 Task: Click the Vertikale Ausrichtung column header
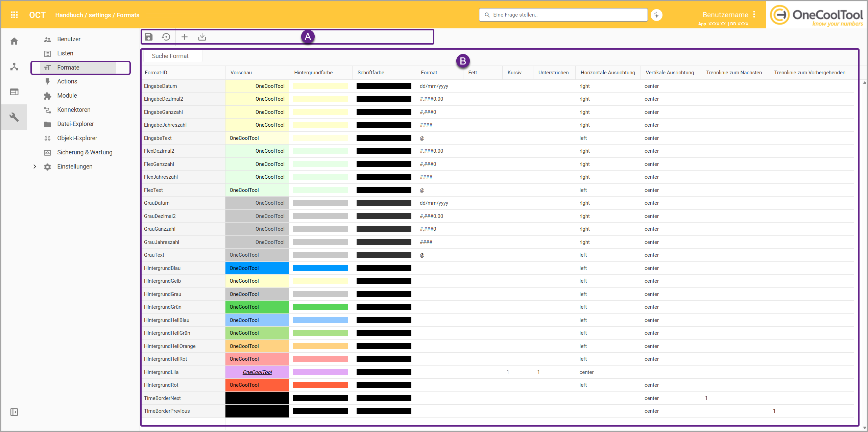[x=670, y=73]
